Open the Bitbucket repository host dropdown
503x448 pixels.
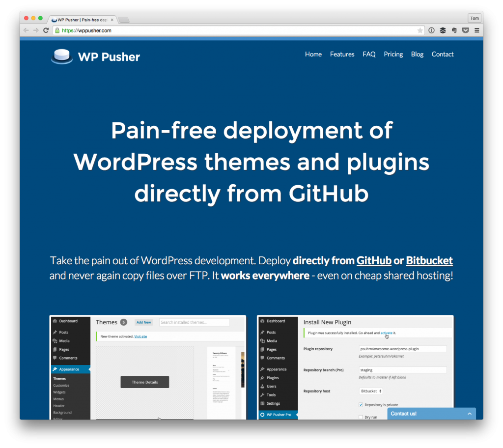pyautogui.click(x=371, y=391)
